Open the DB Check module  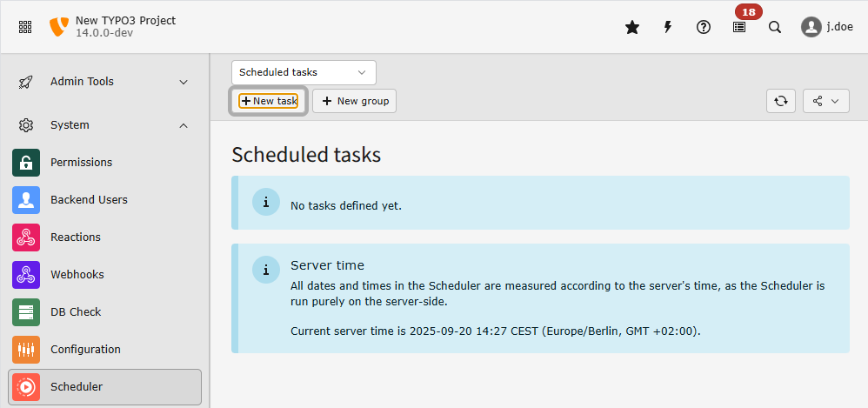[x=76, y=312]
